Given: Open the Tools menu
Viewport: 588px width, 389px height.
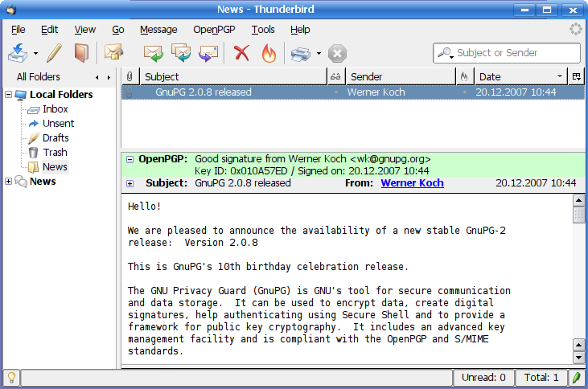Looking at the screenshot, I should (x=263, y=29).
